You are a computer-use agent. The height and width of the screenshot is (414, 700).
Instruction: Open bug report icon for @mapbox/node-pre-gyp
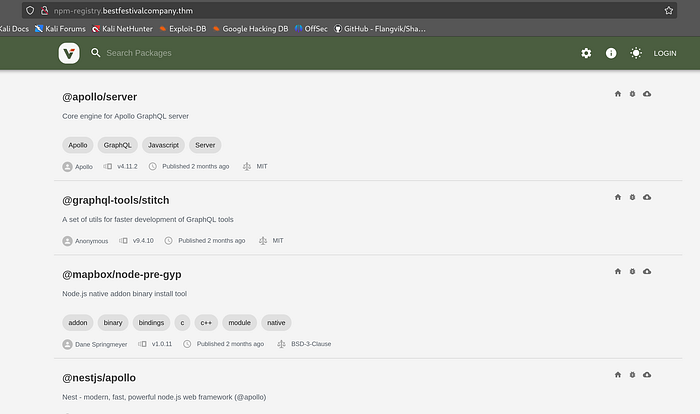tap(632, 271)
